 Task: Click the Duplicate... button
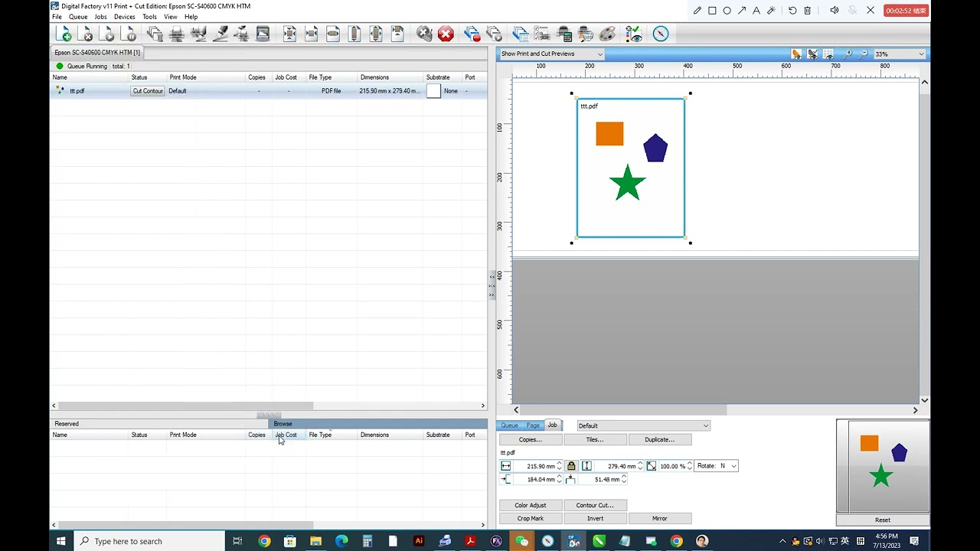(x=659, y=439)
